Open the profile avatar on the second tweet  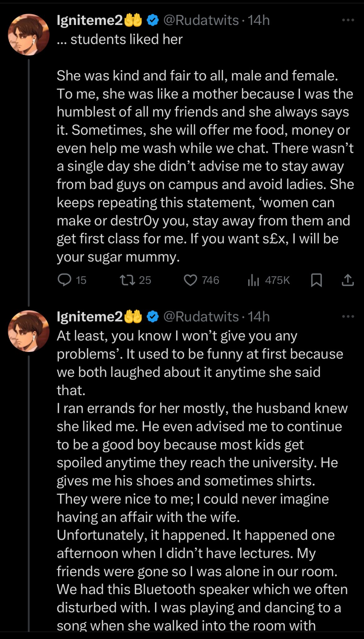pos(29,331)
